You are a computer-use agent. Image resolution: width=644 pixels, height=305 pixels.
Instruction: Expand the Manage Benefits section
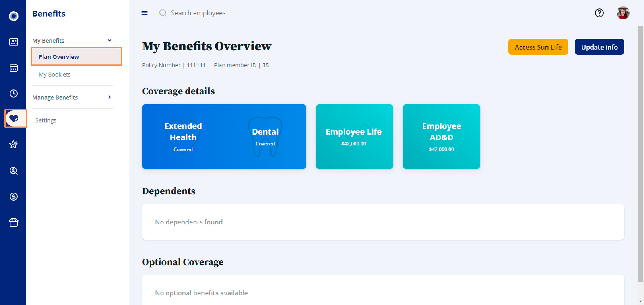[x=109, y=97]
